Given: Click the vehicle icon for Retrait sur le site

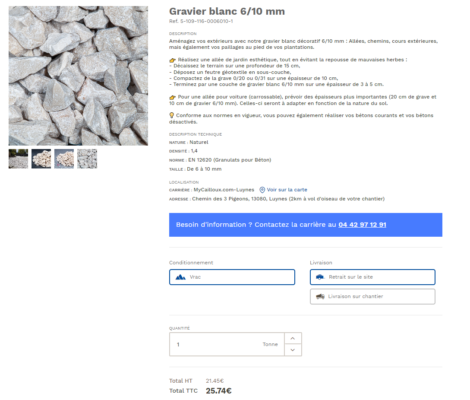Looking at the screenshot, I should (320, 277).
